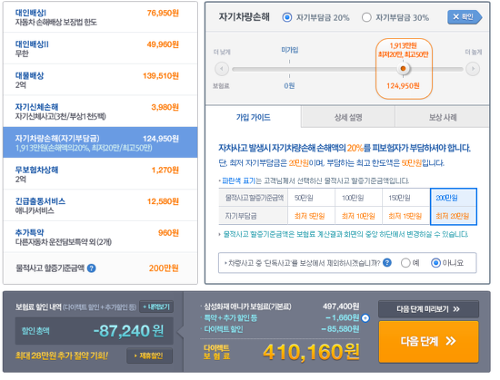Click the left arrow to lower coverage
This screenshot has width=500, height=380.
(222, 69)
